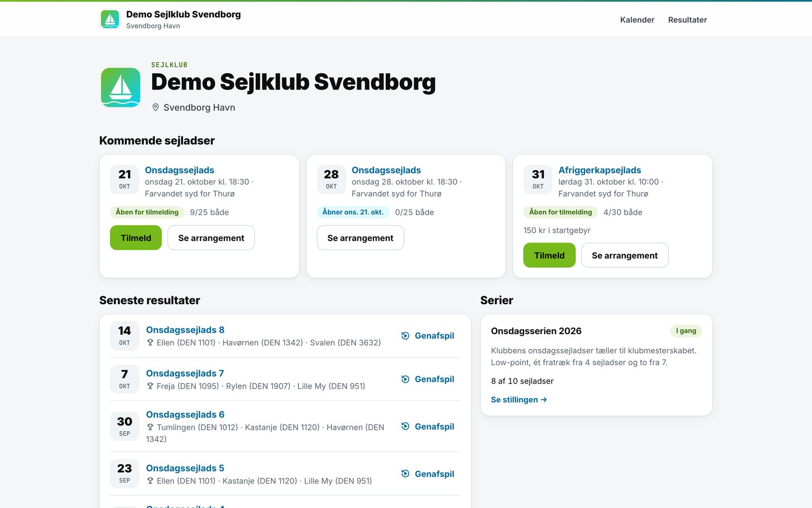Follow the Se stillingen link
This screenshot has height=508, width=812.
(519, 400)
